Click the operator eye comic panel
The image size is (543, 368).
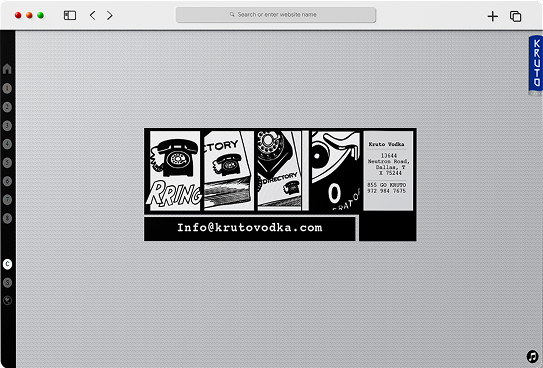[336, 170]
